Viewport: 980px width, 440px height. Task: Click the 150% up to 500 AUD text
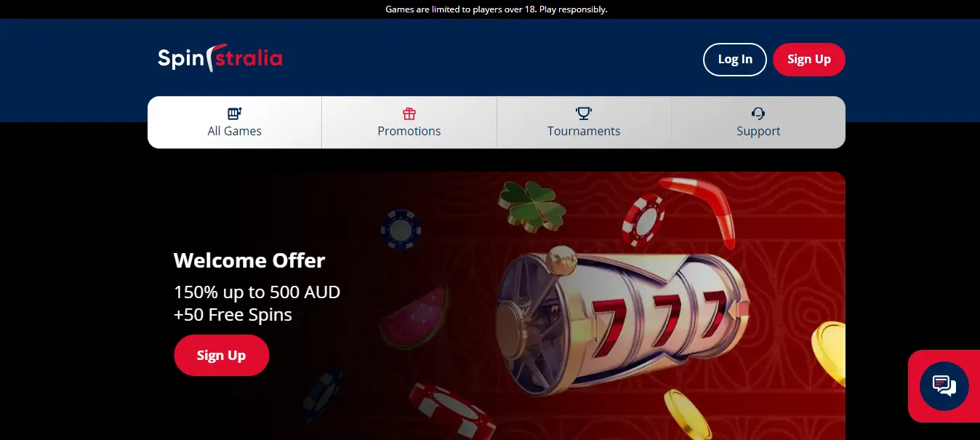[257, 292]
